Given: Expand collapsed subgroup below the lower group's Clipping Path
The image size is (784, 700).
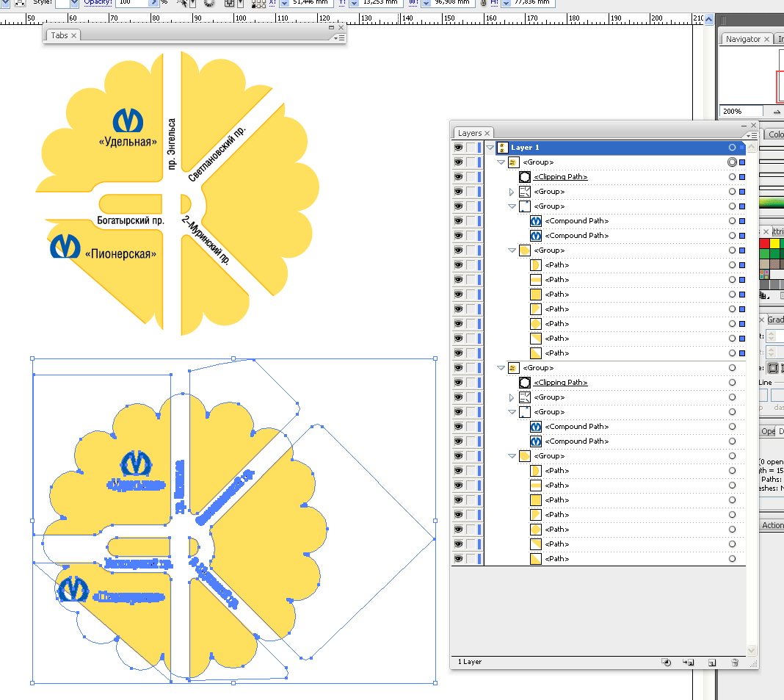Looking at the screenshot, I should (512, 397).
